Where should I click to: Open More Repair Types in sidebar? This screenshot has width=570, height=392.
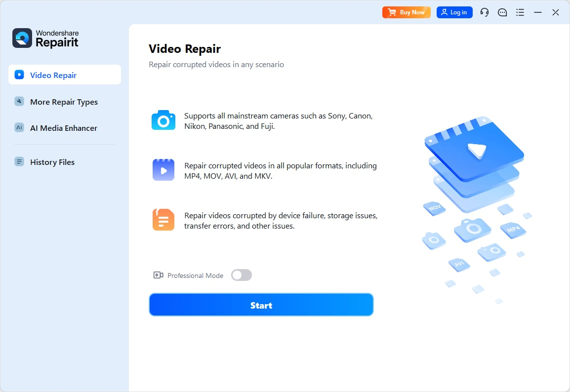pyautogui.click(x=64, y=102)
